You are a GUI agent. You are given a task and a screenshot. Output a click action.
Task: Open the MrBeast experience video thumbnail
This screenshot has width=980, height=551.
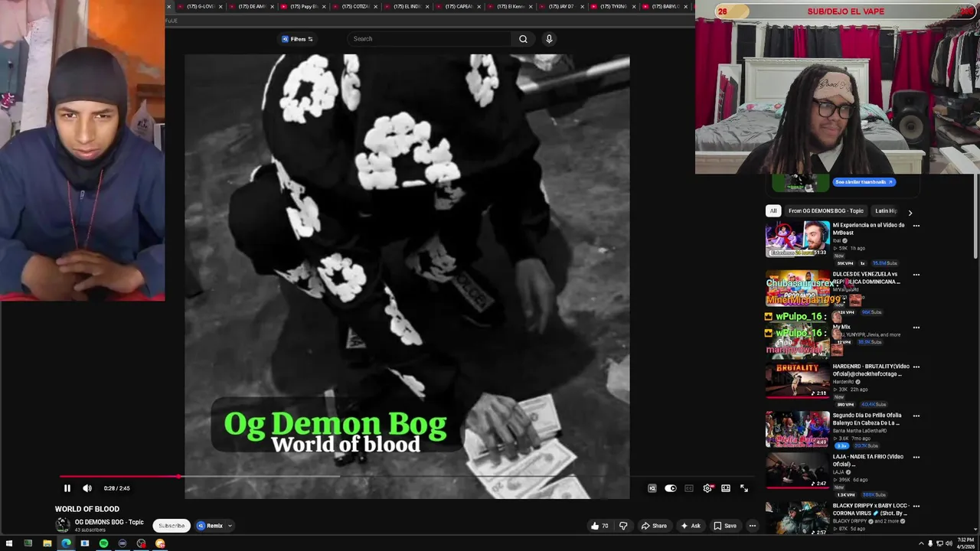click(797, 239)
